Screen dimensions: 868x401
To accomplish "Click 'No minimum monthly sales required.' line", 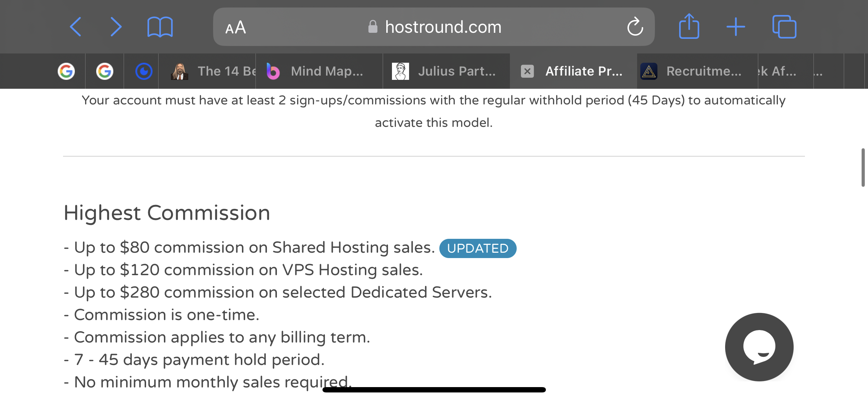I will coord(208,382).
